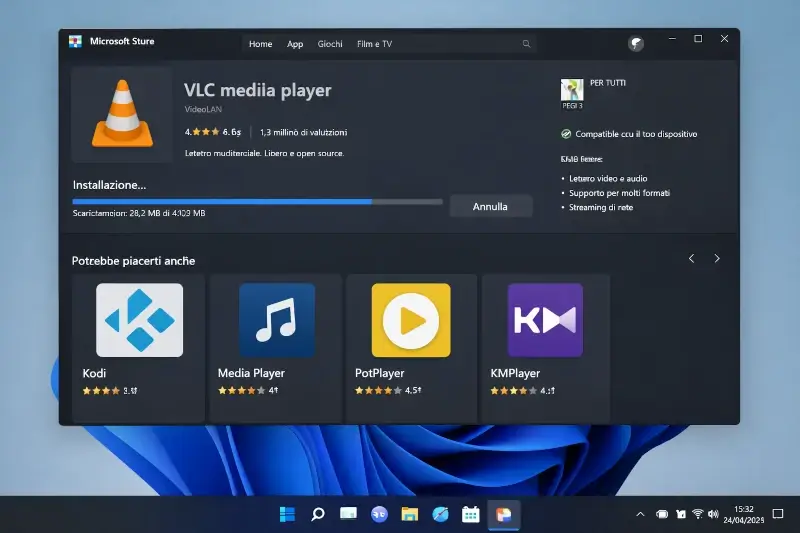The image size is (800, 533).
Task: Click the Letturo video e audio bullet
Action: pos(608,179)
